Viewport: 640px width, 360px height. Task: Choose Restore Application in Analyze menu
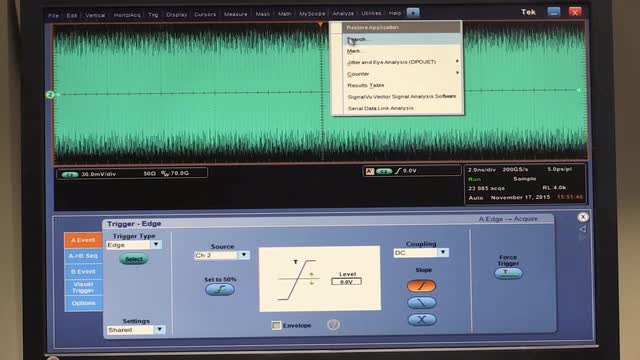click(x=402, y=27)
